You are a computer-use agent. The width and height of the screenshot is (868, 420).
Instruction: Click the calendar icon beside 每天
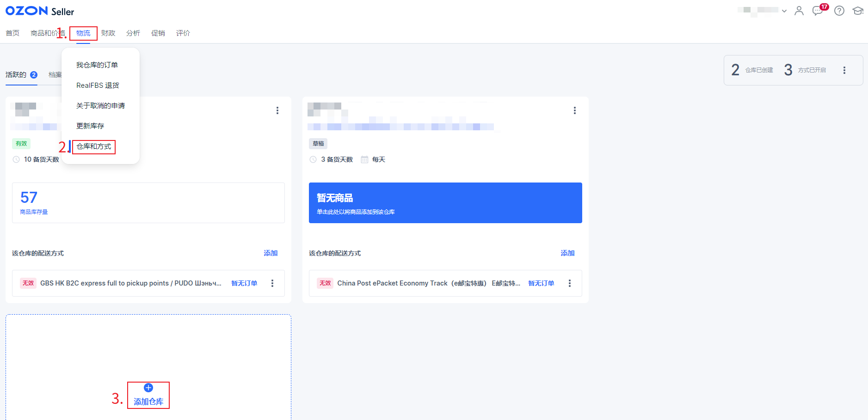364,159
